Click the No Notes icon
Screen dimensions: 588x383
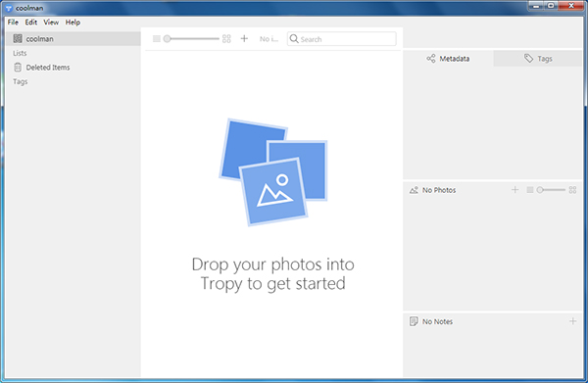pyautogui.click(x=414, y=321)
